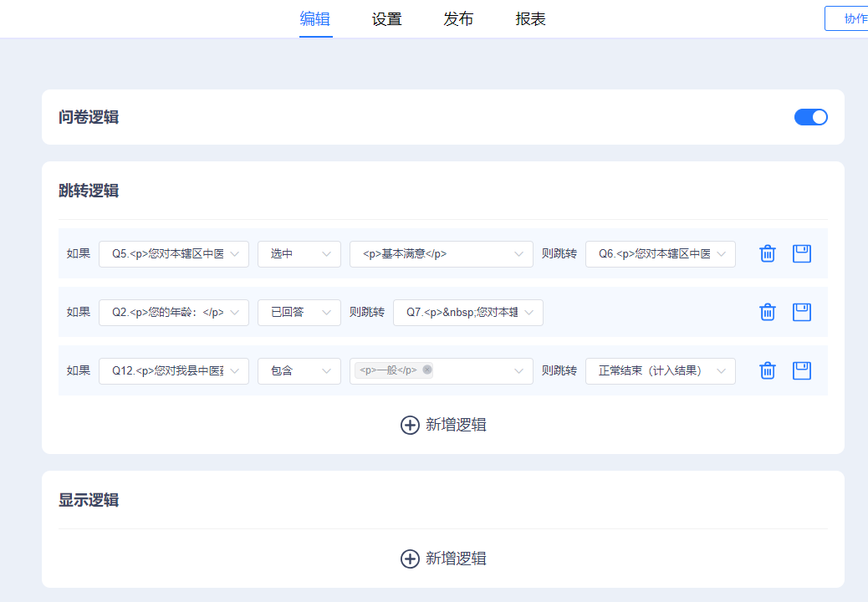This screenshot has height=602, width=868.
Task: Open the 选中 condition dropdown
Action: click(x=299, y=254)
